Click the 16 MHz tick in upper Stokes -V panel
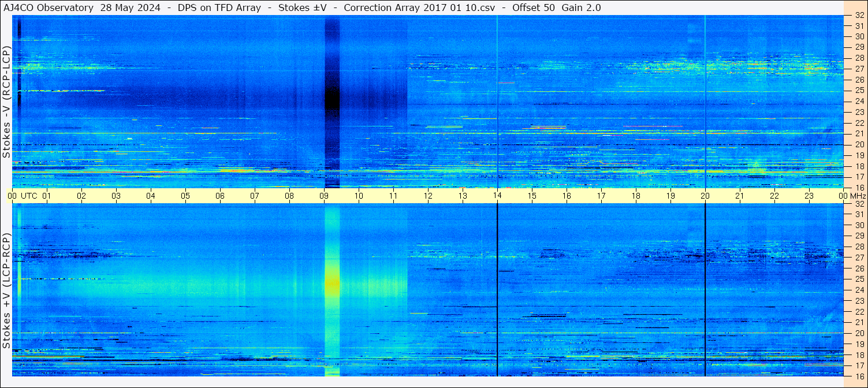 [x=859, y=187]
